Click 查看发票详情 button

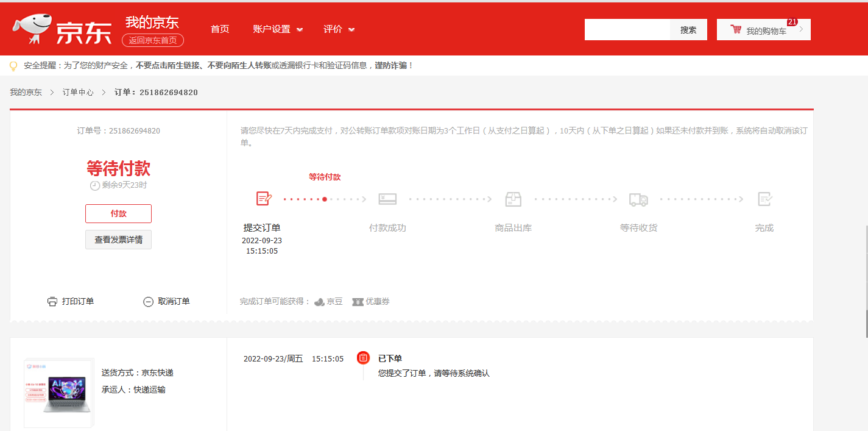pos(118,240)
